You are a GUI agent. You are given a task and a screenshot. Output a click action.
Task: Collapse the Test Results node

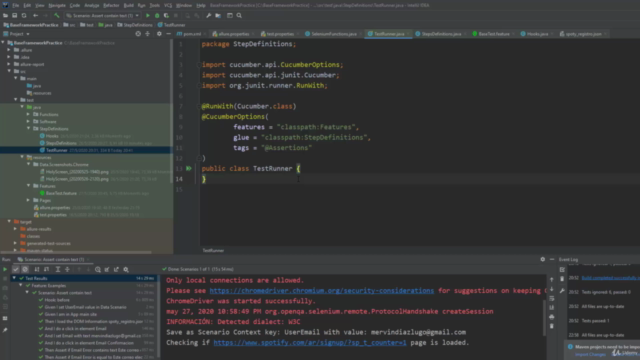[14, 278]
